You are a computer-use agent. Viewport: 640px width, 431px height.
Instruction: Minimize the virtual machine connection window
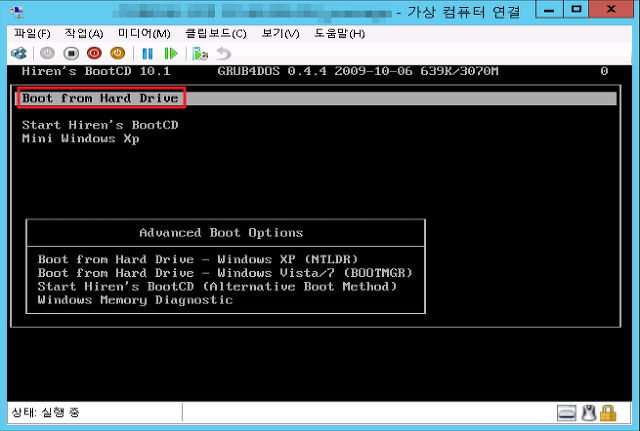pos(549,9)
